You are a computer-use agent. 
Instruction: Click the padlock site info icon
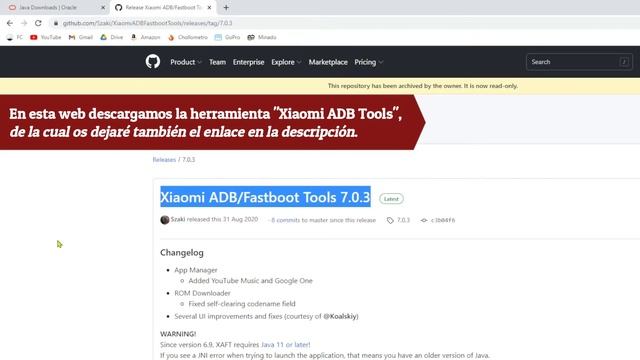(x=56, y=23)
